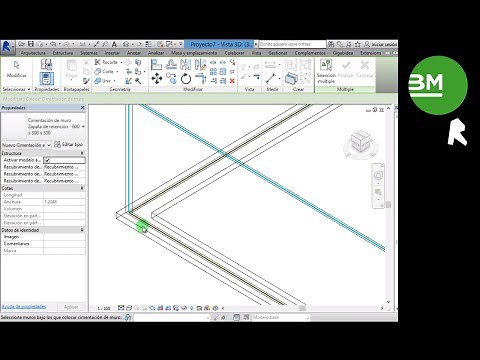Open the Anotar ribbon tab
480x360 pixels.
click(x=134, y=53)
